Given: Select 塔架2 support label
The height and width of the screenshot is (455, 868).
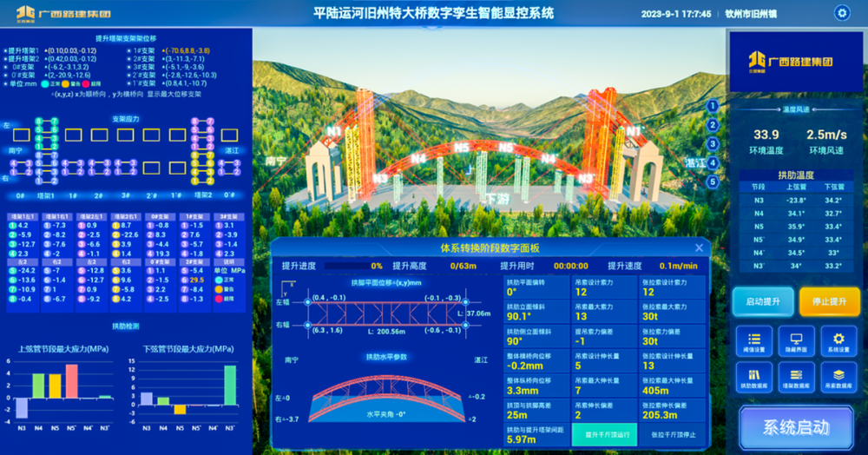Looking at the screenshot, I should click(x=203, y=195).
